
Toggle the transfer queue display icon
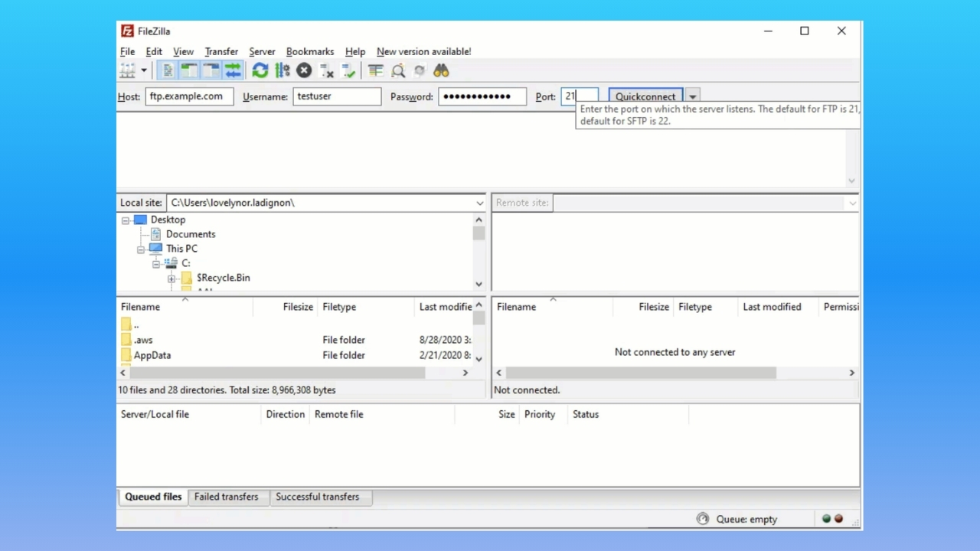(232, 70)
